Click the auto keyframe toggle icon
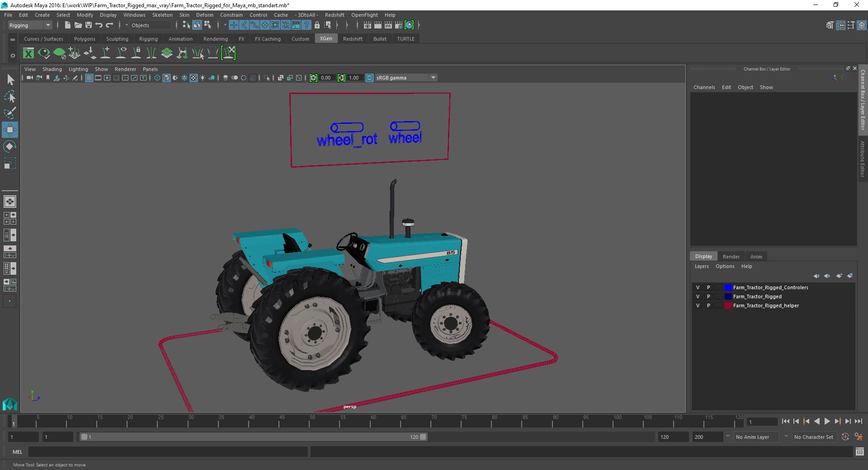This screenshot has height=470, width=868. 845,437
